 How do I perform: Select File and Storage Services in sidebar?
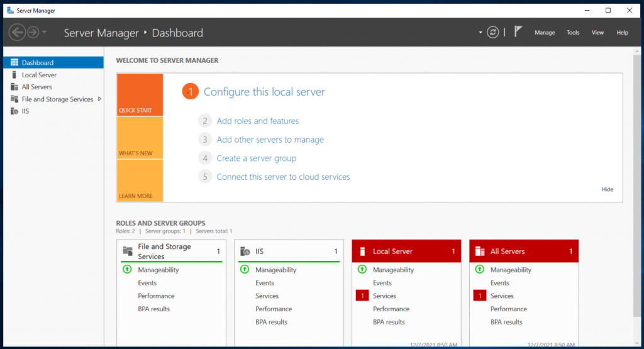pos(53,99)
